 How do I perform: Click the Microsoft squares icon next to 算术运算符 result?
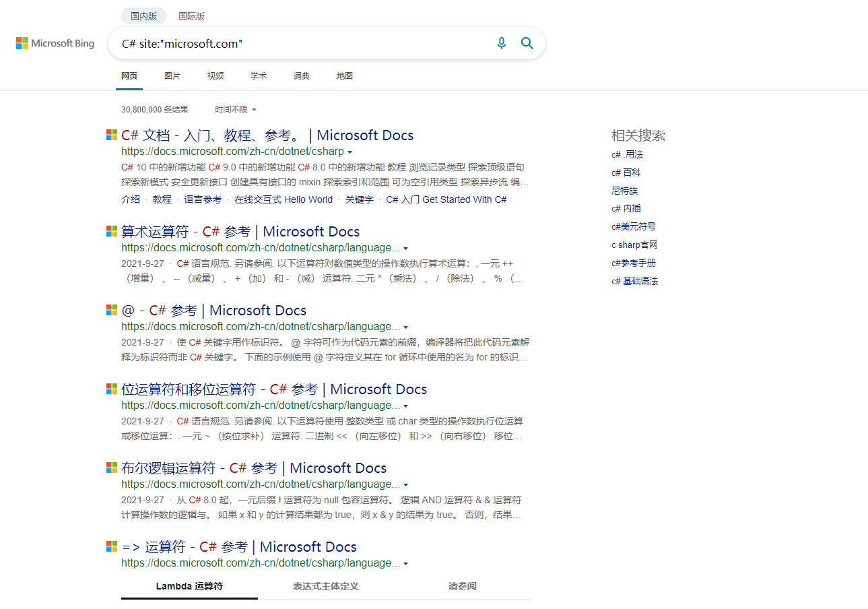(x=111, y=230)
